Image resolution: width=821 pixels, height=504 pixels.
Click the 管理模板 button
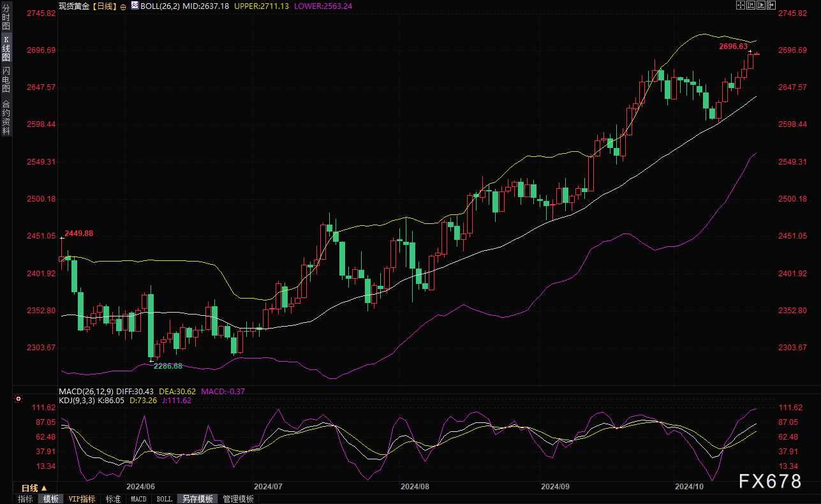238,499
